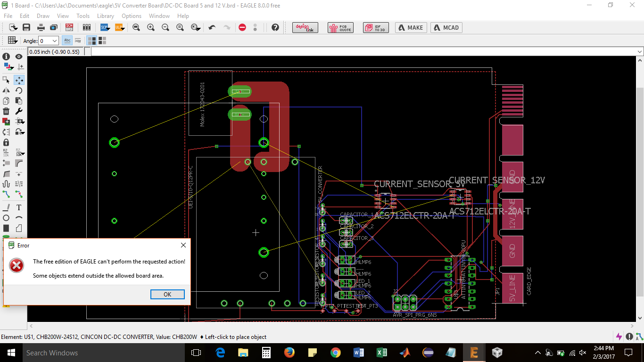
Task: Select the Delete trash tool
Action: pyautogui.click(x=6, y=111)
